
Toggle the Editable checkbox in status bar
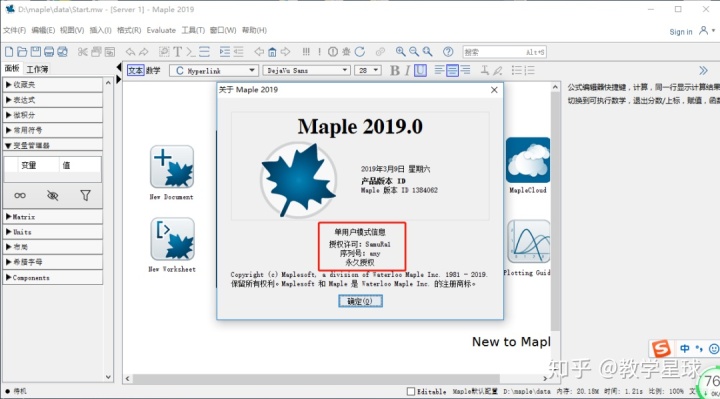coord(411,391)
